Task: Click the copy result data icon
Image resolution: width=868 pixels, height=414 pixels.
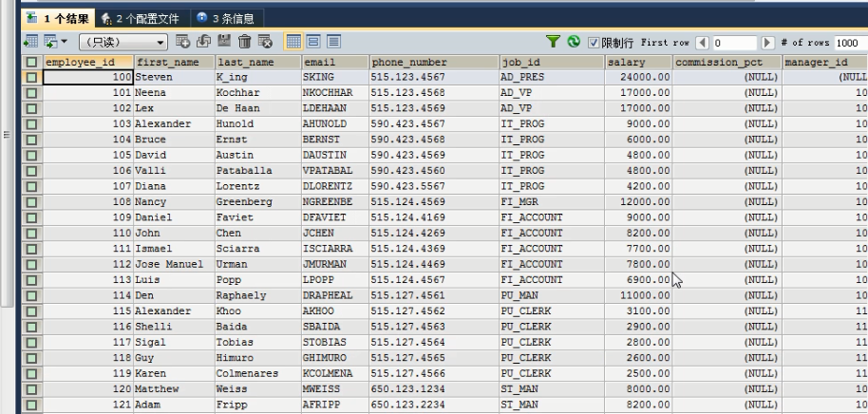Action: [50, 42]
